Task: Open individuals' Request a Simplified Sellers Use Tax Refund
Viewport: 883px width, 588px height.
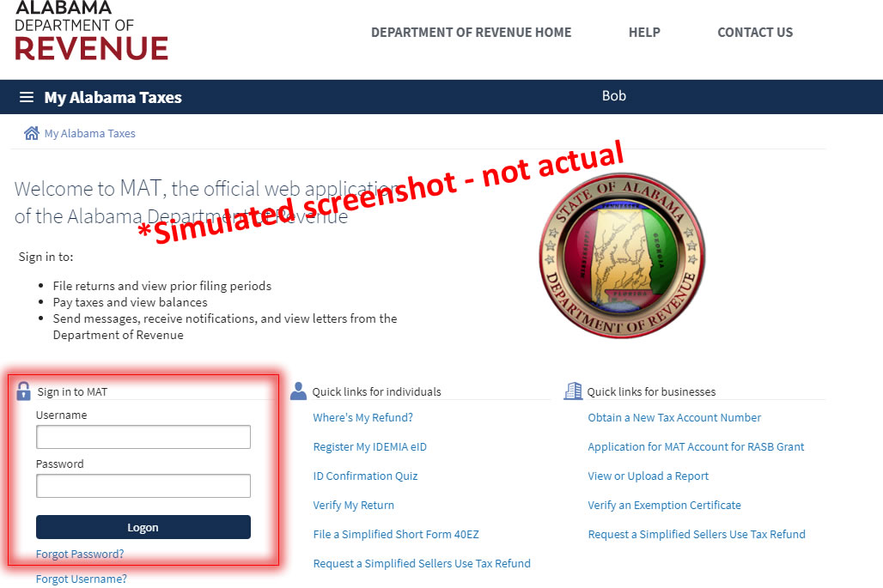Action: 422,563
